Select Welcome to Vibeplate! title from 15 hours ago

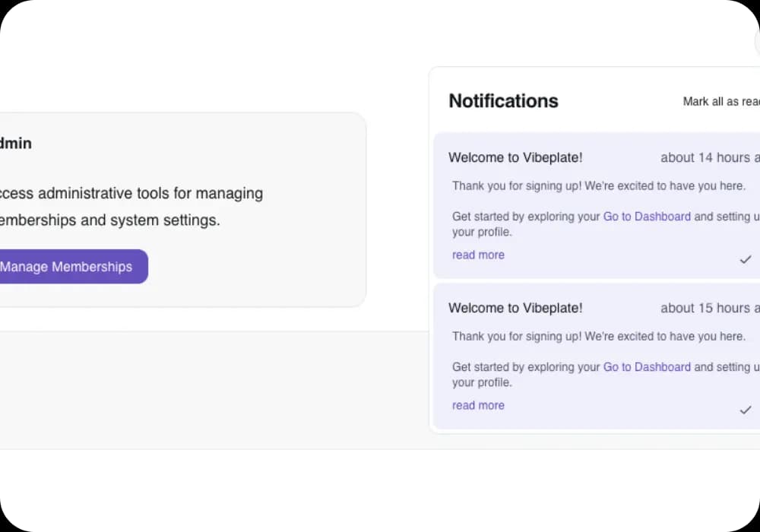[x=515, y=308]
